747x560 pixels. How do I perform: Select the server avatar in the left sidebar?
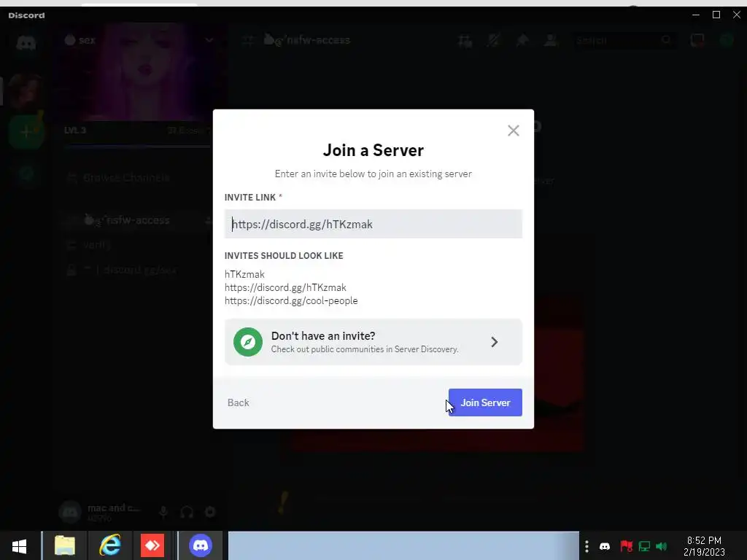[x=26, y=90]
